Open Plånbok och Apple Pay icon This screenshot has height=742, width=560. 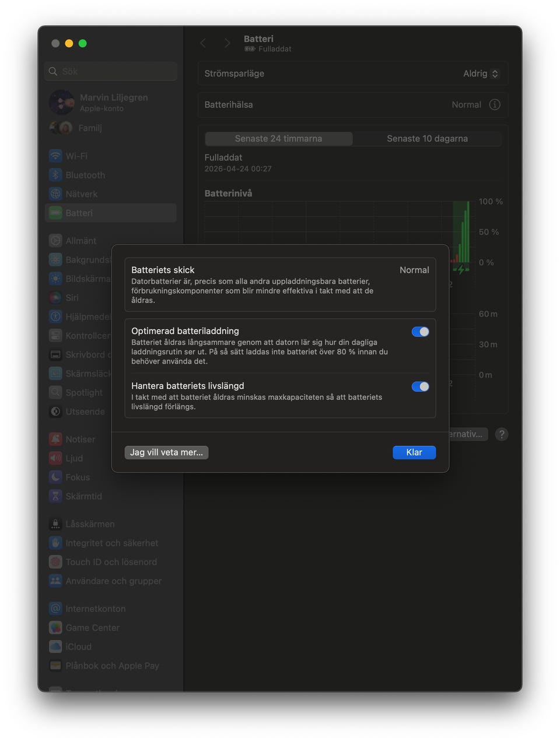tap(55, 666)
